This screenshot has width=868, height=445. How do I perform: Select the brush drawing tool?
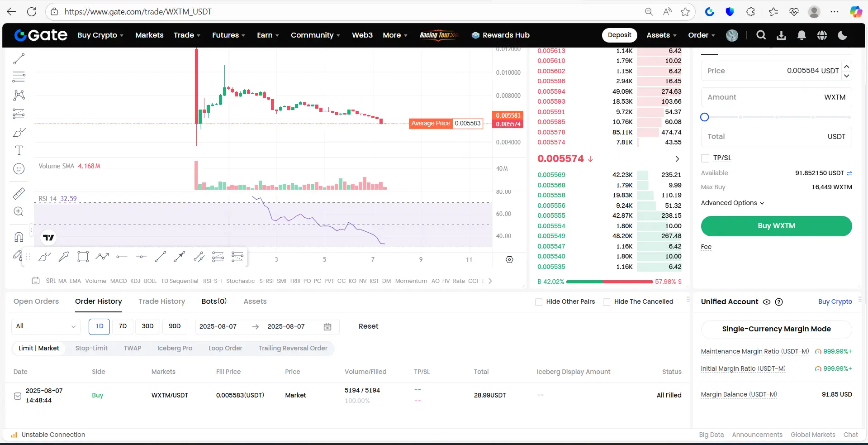point(19,132)
